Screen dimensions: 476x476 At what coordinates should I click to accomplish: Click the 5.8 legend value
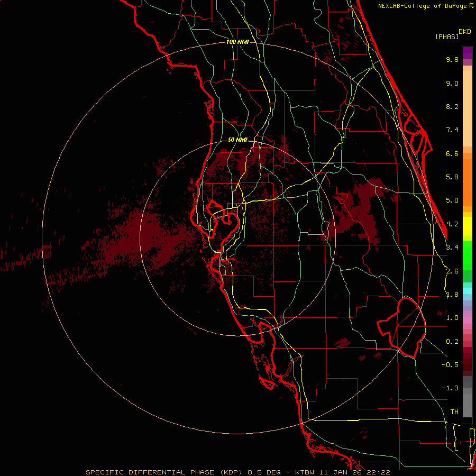tap(452, 177)
